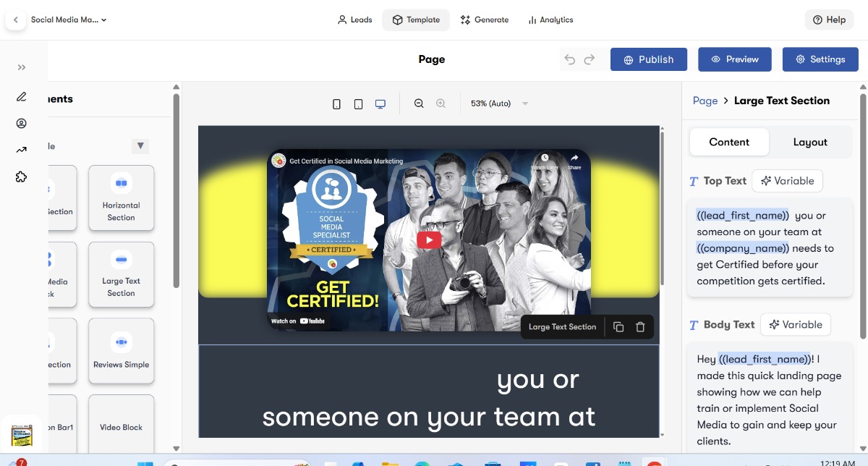Expand the collapsed left sidebar
This screenshot has height=466, width=868.
click(x=22, y=67)
